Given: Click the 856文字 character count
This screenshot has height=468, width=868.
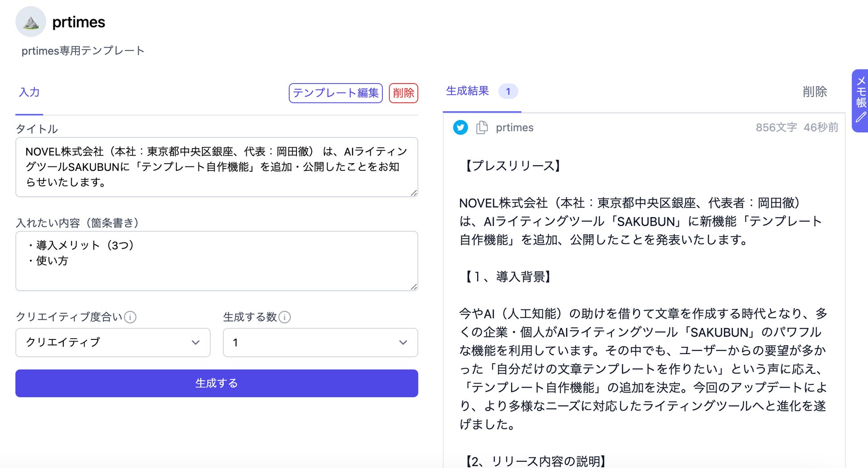Looking at the screenshot, I should pos(776,128).
